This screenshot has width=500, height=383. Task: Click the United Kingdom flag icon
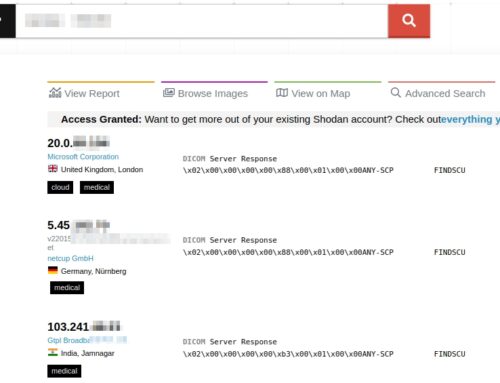coord(53,169)
